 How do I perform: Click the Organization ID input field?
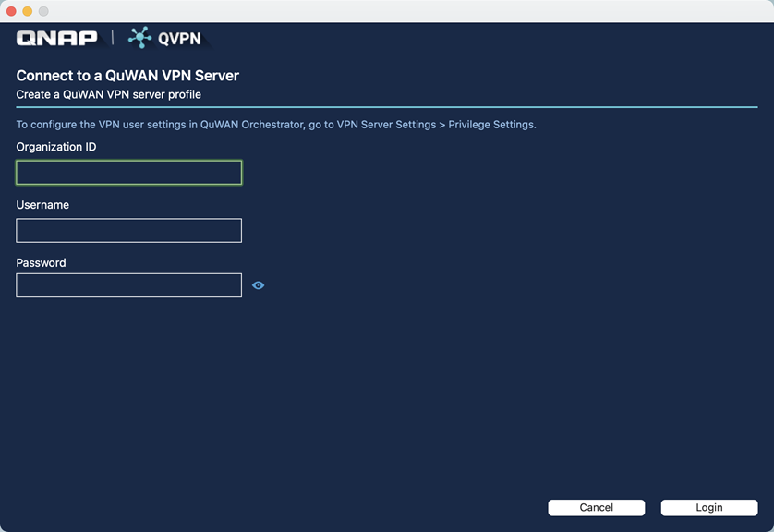pos(128,172)
